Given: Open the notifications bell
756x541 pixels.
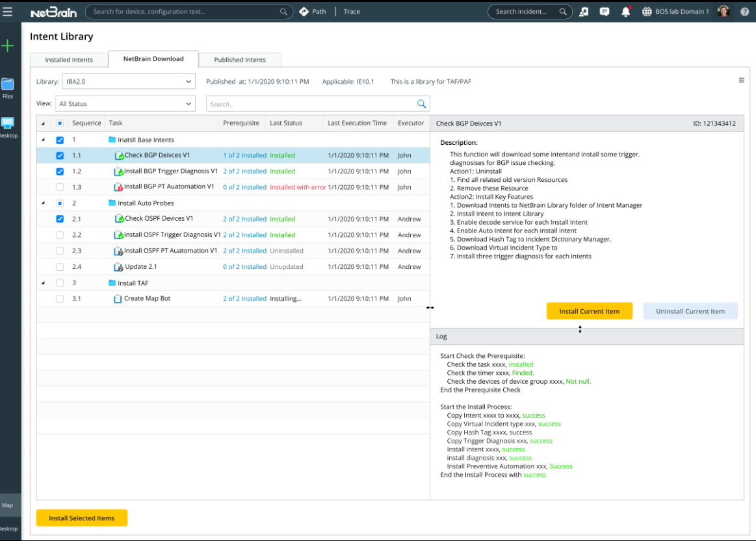Looking at the screenshot, I should pyautogui.click(x=626, y=12).
